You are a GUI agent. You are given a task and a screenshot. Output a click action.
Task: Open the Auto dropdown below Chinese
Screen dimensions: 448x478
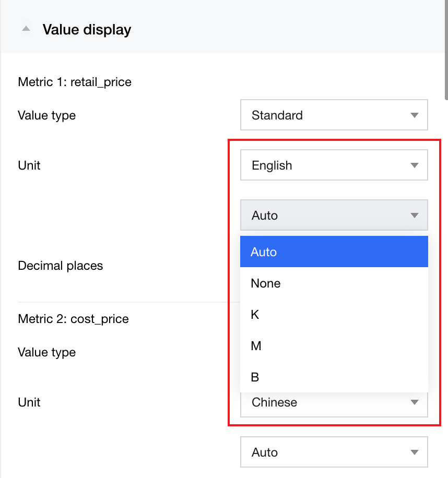334,452
